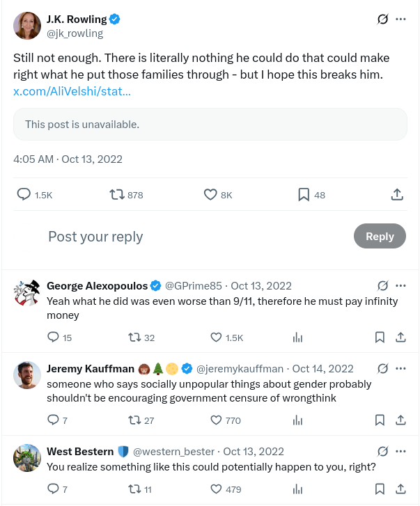This screenshot has width=420, height=506.
Task: Bookmark J.K. Rowling's main post
Action: (x=304, y=195)
